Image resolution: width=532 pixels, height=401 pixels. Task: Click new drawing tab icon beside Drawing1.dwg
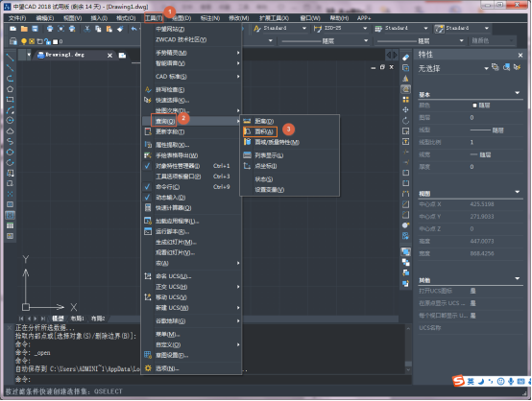click(x=123, y=56)
